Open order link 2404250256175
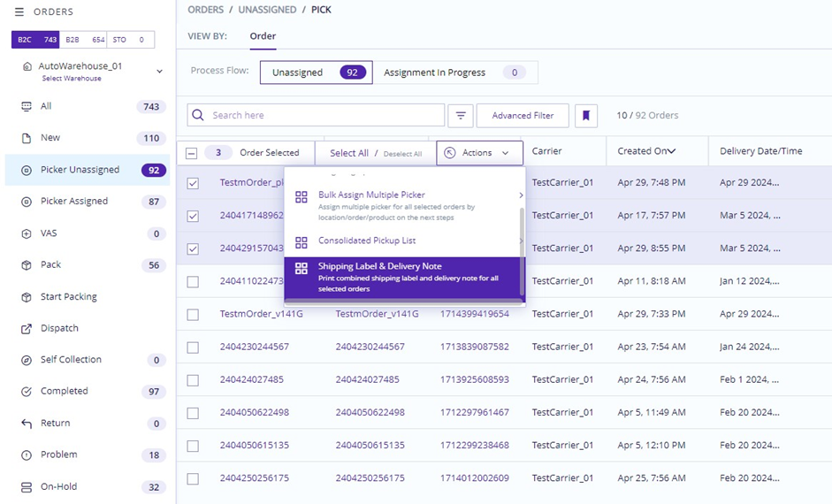832x504 pixels. [x=255, y=478]
